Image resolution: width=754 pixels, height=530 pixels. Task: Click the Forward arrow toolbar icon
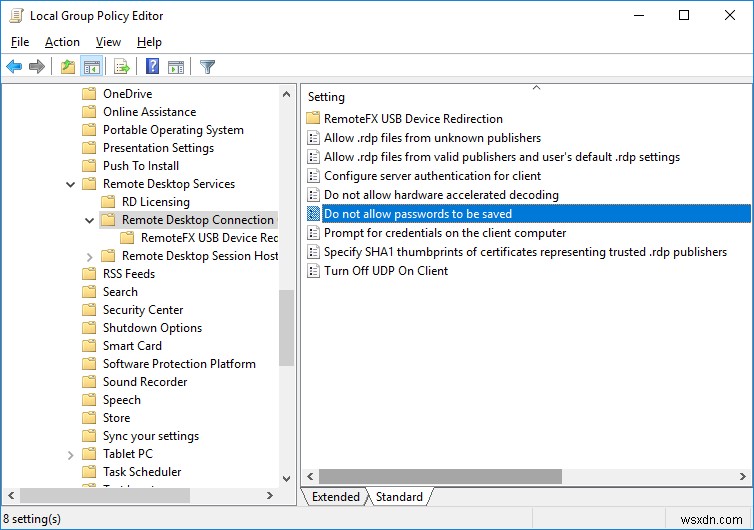click(x=37, y=67)
